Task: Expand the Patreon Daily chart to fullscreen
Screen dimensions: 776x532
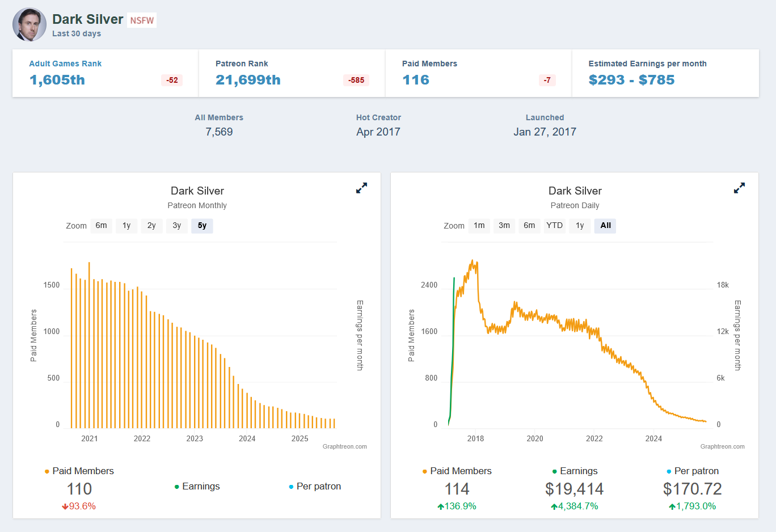Action: (x=739, y=188)
